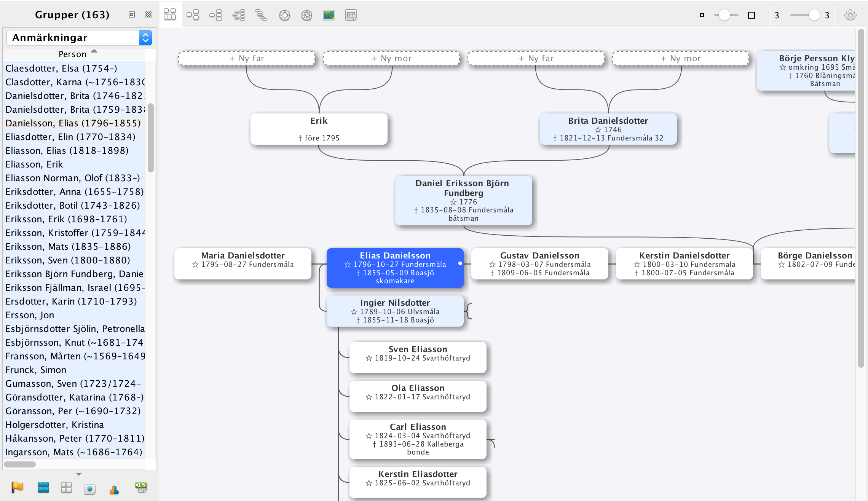Screen dimensions: 868x501
Task: Select the descendant staircase chart icon
Action: pos(261,15)
